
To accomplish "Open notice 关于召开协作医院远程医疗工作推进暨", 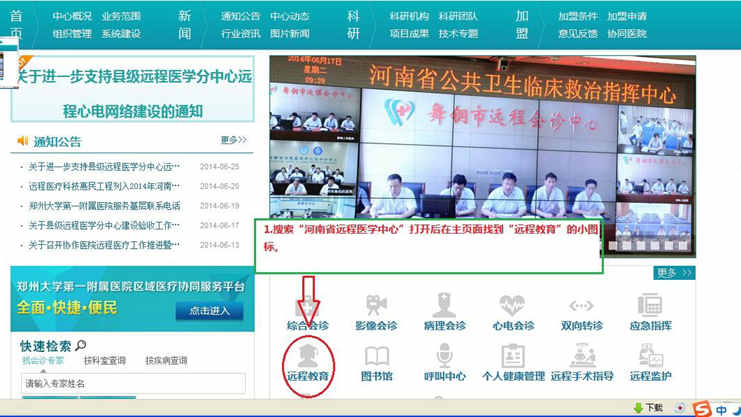I will click(104, 245).
